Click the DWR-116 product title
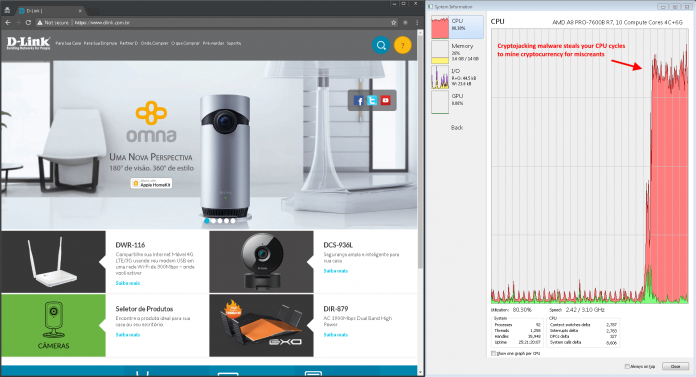696x377 pixels. click(x=130, y=245)
